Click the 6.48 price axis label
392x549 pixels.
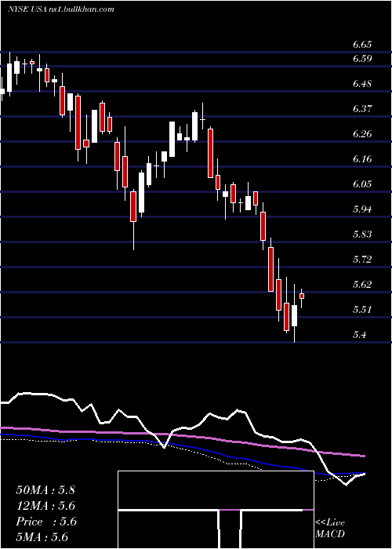(x=362, y=84)
